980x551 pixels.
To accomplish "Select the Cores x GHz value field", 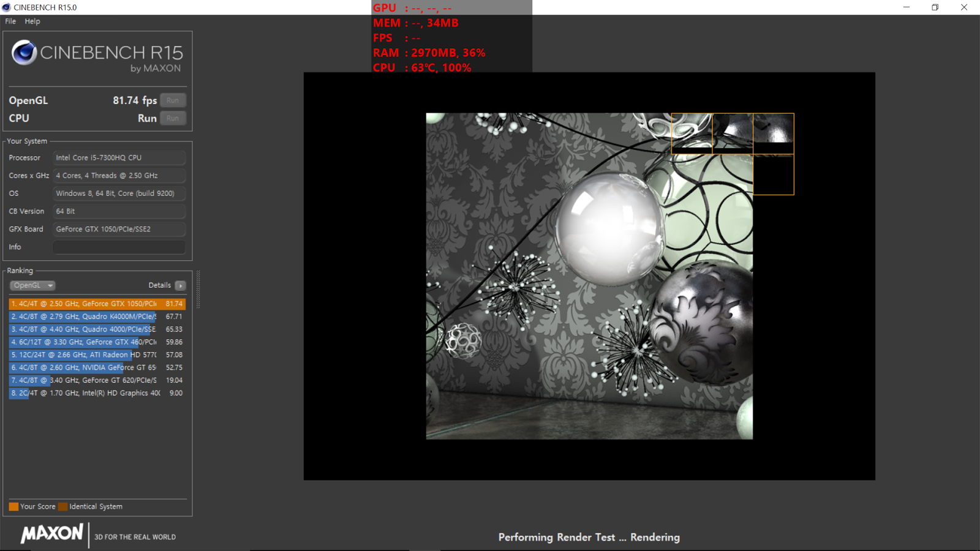I will point(119,175).
